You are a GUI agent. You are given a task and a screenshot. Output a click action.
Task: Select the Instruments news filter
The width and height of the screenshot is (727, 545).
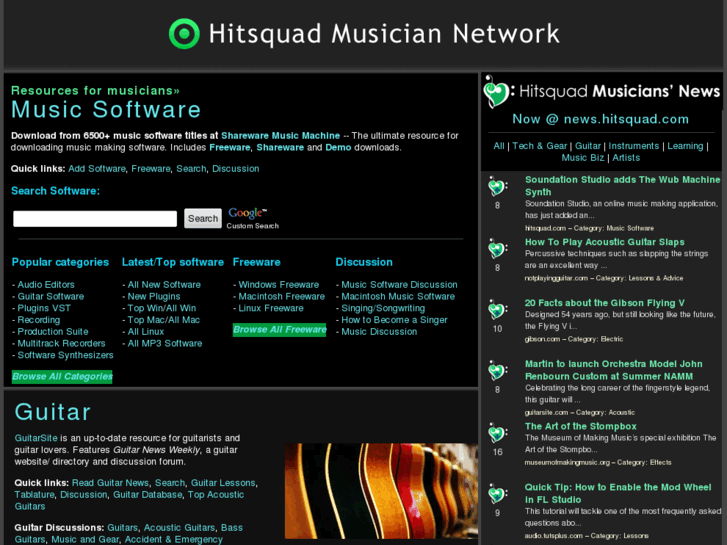pos(634,146)
